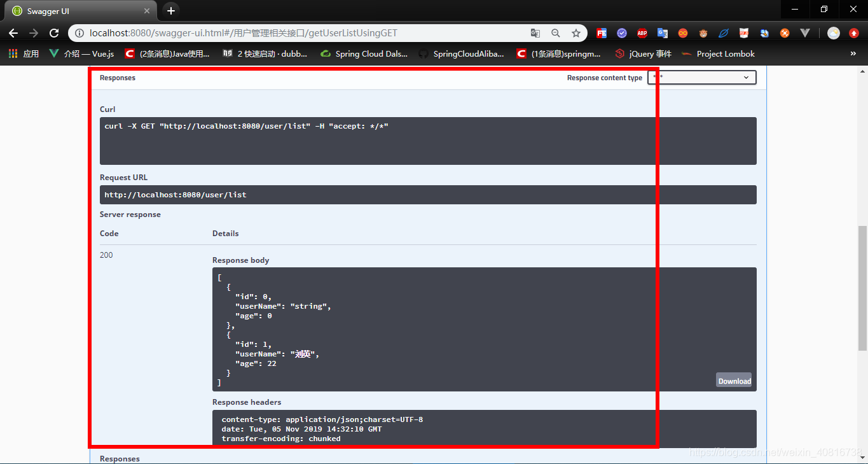Open the Vue devtools extension icon
This screenshot has height=464, width=868.
click(805, 33)
